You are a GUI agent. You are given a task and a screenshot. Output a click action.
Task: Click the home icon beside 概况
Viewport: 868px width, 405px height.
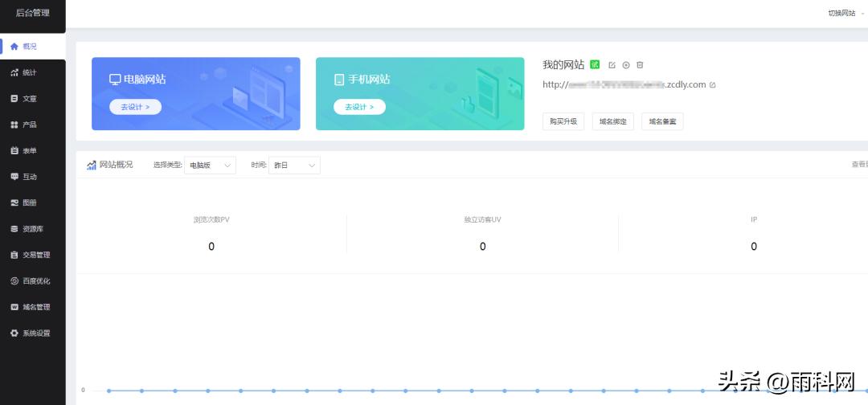[14, 47]
